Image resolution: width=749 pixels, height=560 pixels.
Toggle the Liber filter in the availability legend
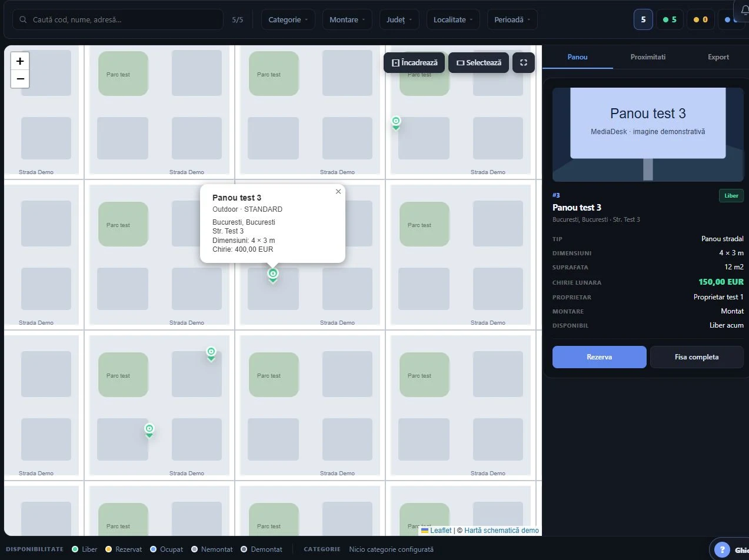(85, 549)
